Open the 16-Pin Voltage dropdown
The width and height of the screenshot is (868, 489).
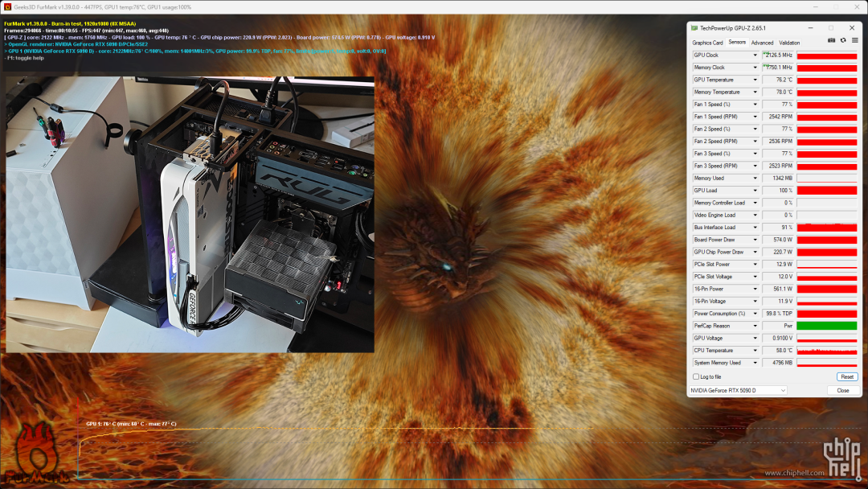point(755,302)
